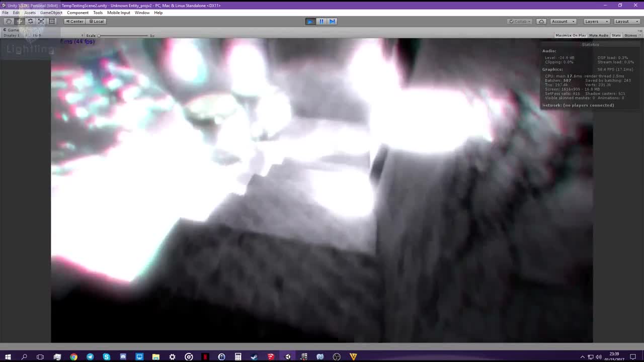Open the GameObject menu
This screenshot has width=644, height=362.
[x=51, y=13]
